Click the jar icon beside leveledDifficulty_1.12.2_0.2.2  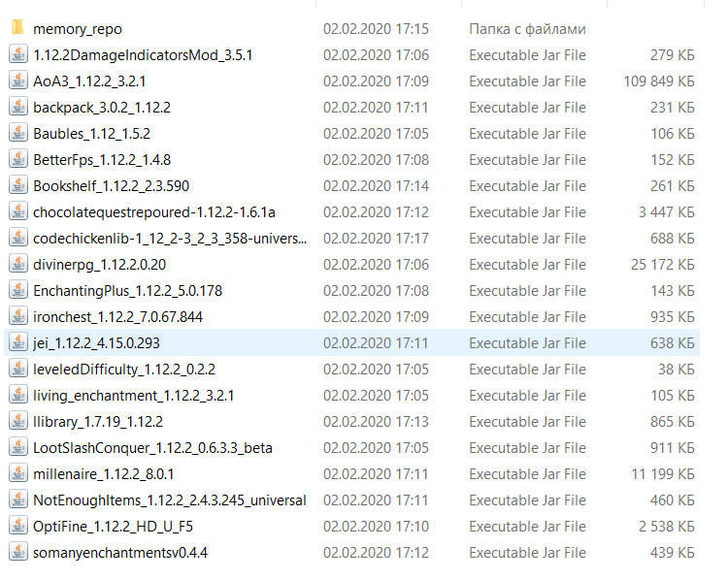point(18,369)
